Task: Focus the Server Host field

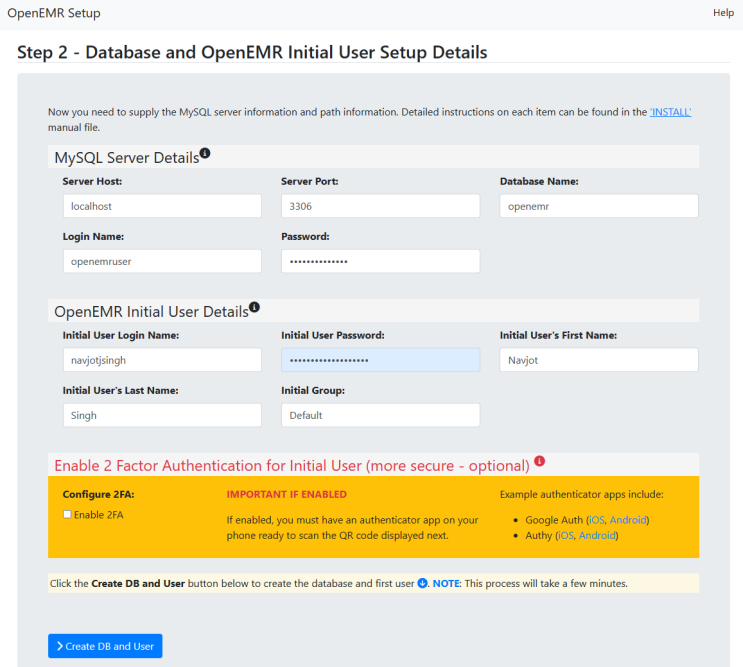Action: [162, 206]
